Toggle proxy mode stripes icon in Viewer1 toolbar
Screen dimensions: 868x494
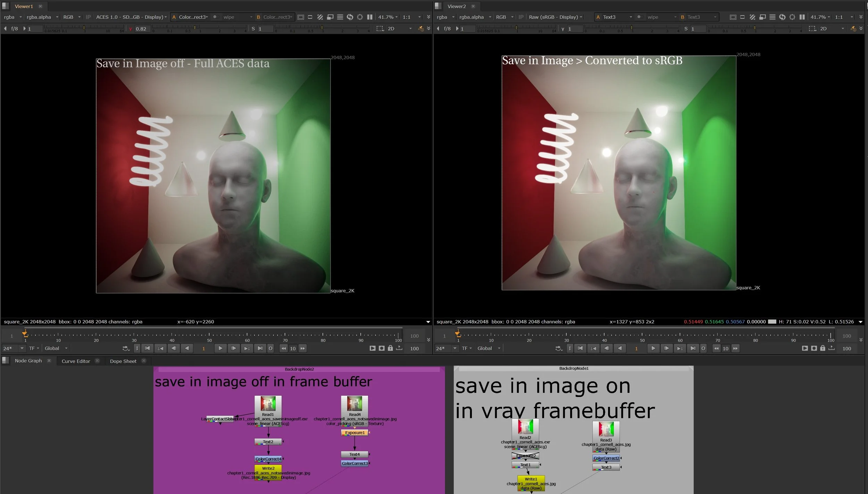pyautogui.click(x=320, y=17)
